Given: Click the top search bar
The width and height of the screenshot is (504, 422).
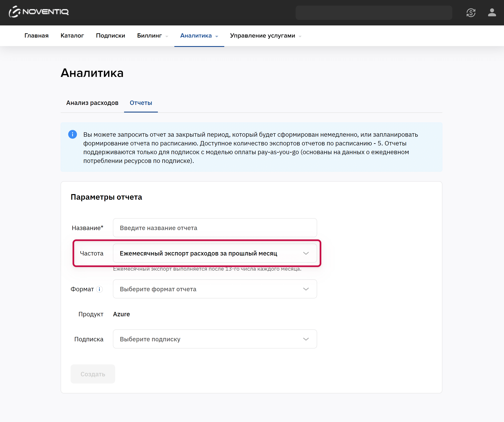Looking at the screenshot, I should (374, 13).
